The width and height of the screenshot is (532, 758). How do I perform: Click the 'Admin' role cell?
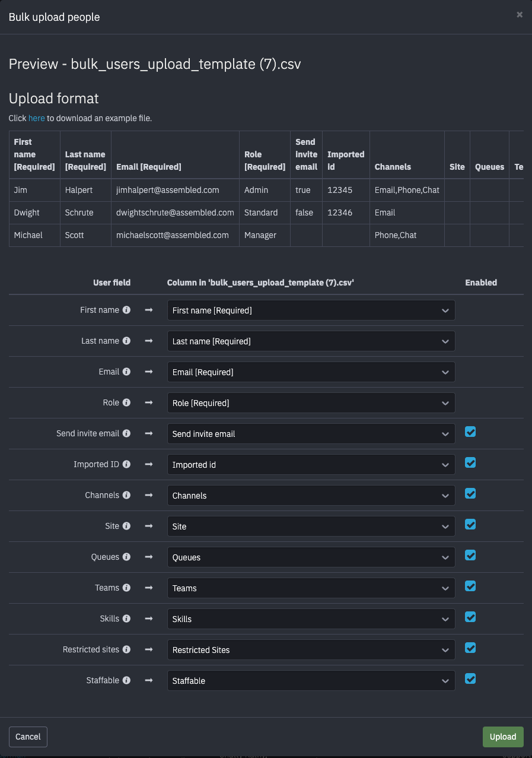[265, 190]
